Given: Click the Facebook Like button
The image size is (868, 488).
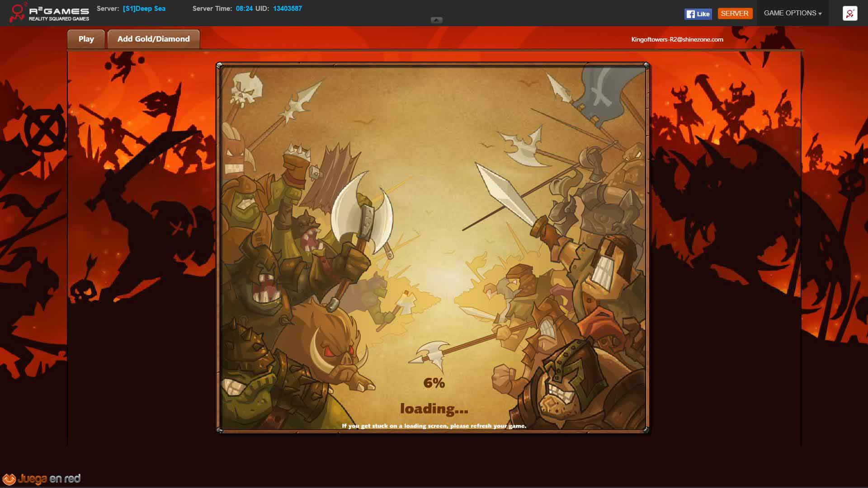Looking at the screenshot, I should point(698,14).
